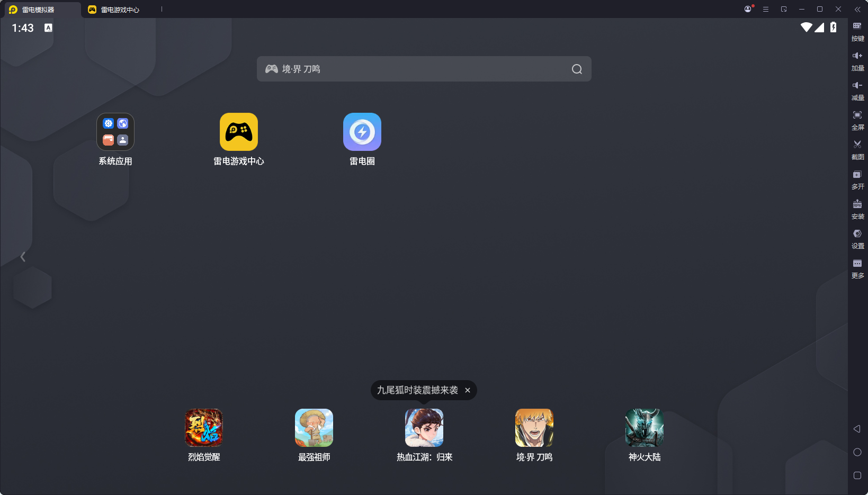
Task: Open the user account icon in title bar
Action: (748, 9)
